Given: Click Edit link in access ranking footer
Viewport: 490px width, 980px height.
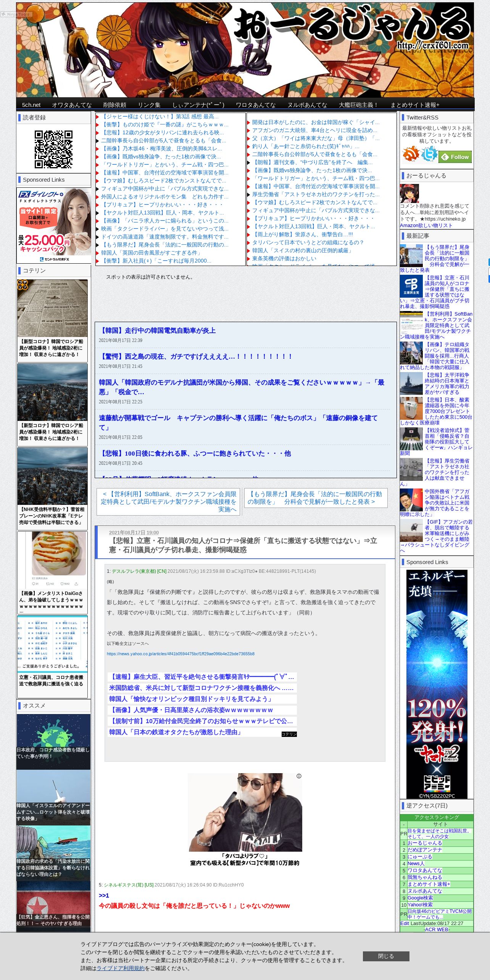Looking at the screenshot, I should [405, 924].
